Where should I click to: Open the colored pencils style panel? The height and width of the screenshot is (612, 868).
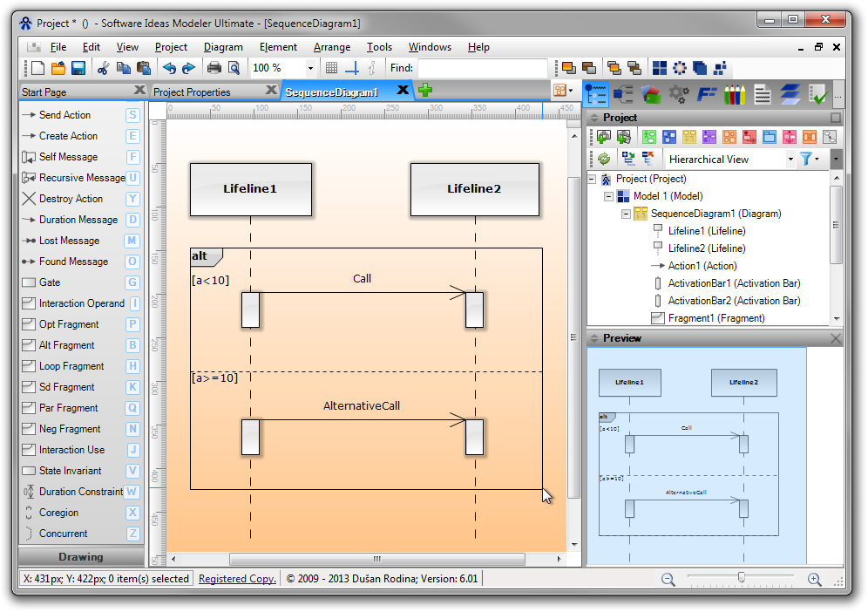pos(735,94)
